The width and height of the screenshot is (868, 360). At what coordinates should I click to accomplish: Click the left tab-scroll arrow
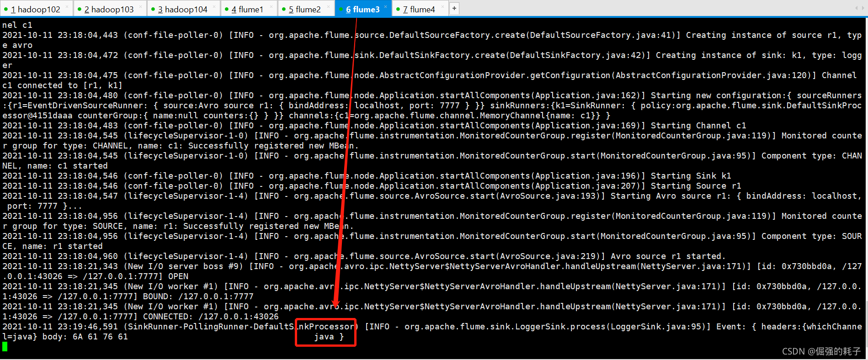click(x=856, y=8)
